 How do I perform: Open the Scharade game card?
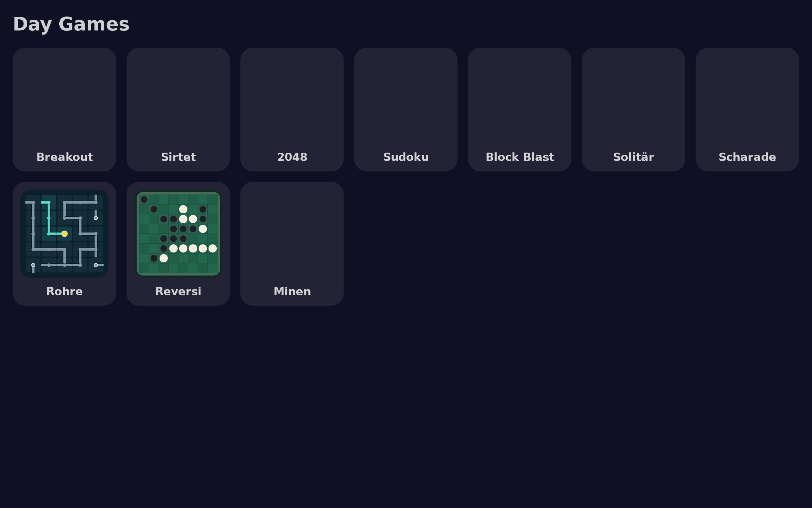coord(747,110)
